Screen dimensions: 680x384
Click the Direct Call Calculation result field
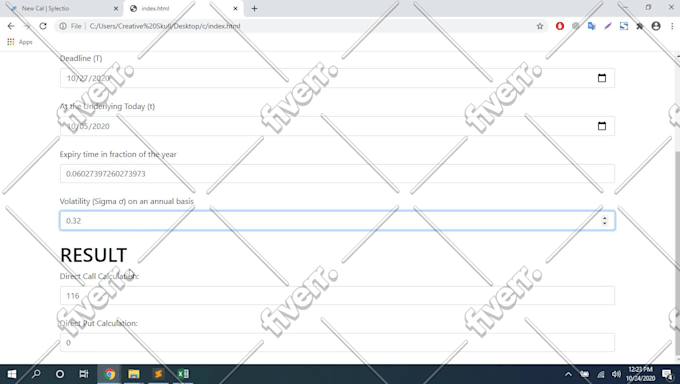point(337,295)
